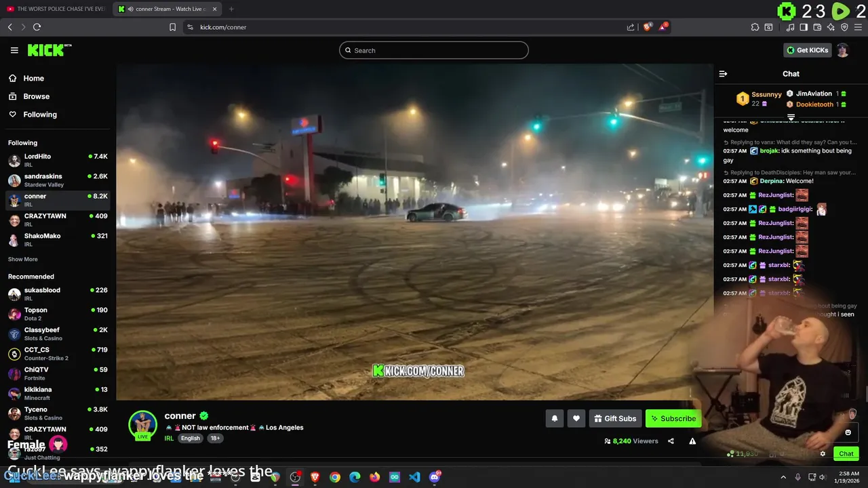Open Firefox from the taskbar
The image size is (868, 488).
tap(375, 477)
